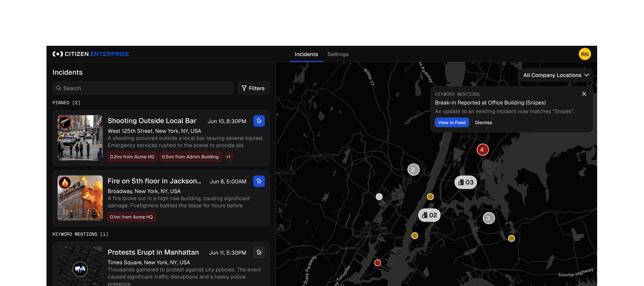Click View in Feed button
Image resolution: width=644 pixels, height=286 pixels.
[452, 122]
